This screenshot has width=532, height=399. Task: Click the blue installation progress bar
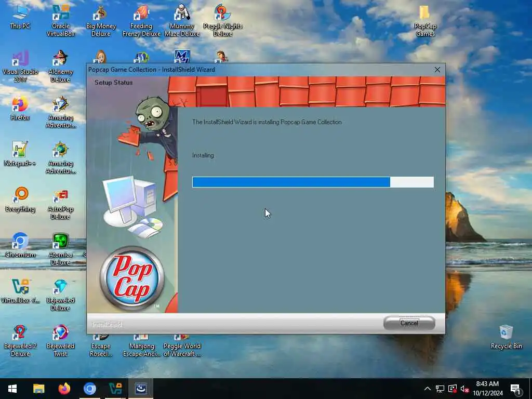(x=313, y=182)
